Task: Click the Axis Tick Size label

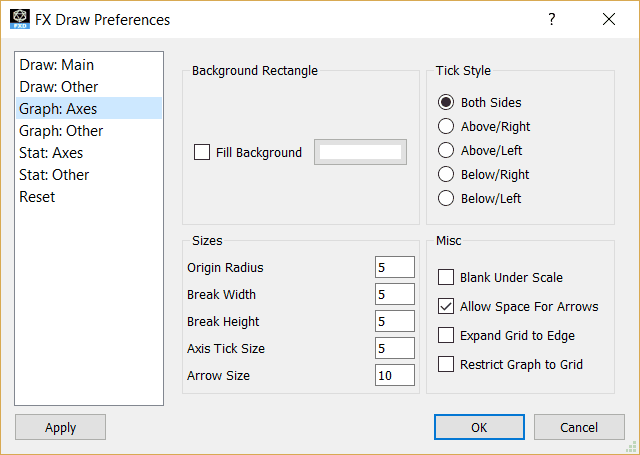Action: (x=226, y=348)
